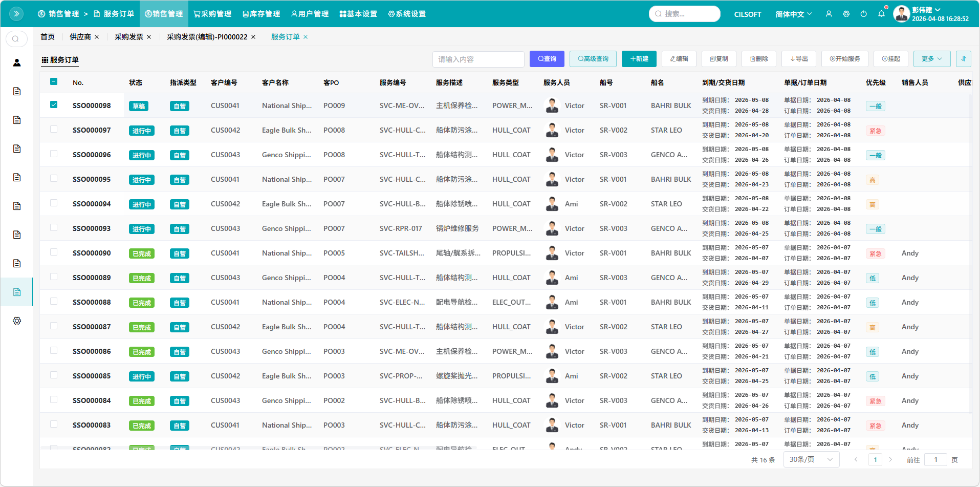Open the sidebar person contacts icon
The height and width of the screenshot is (487, 980).
17,62
